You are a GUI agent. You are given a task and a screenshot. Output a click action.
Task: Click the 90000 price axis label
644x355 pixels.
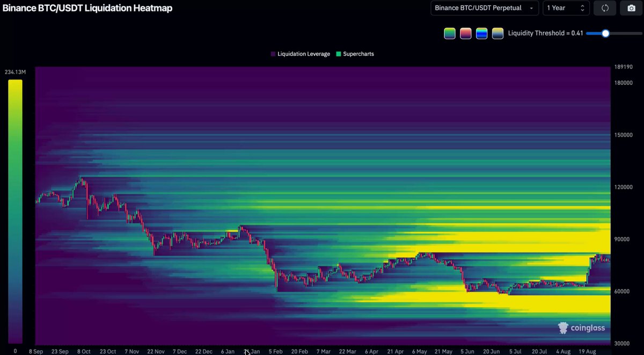pos(621,239)
